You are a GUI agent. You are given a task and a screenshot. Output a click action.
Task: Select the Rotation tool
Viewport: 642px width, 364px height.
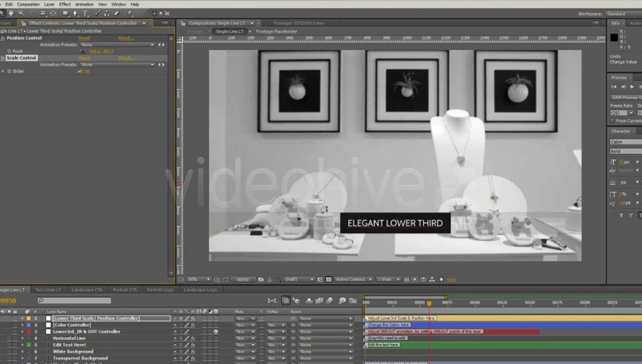(33, 13)
